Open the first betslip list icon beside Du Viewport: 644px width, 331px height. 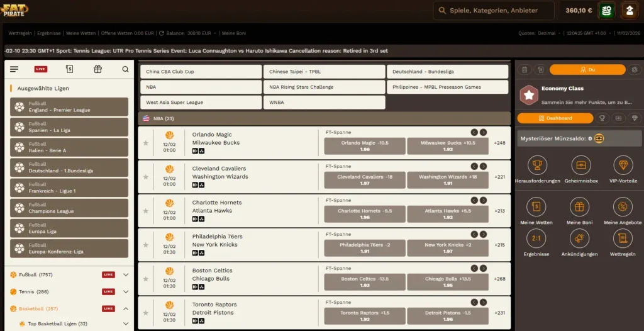[x=525, y=69]
